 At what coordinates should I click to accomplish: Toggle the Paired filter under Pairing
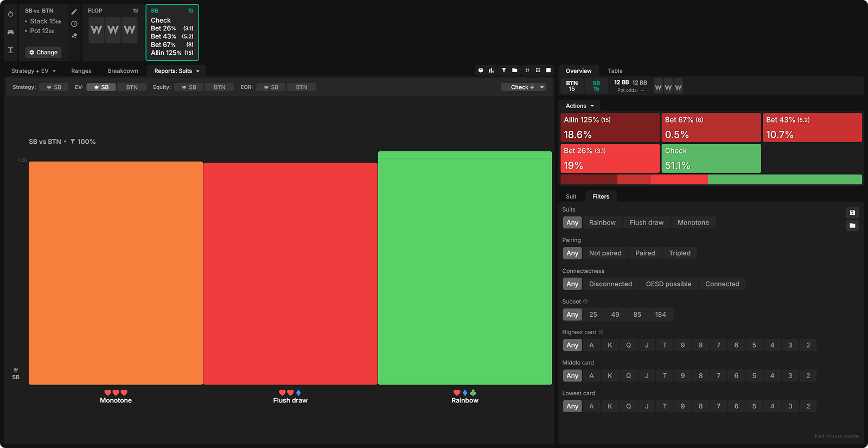click(x=645, y=253)
